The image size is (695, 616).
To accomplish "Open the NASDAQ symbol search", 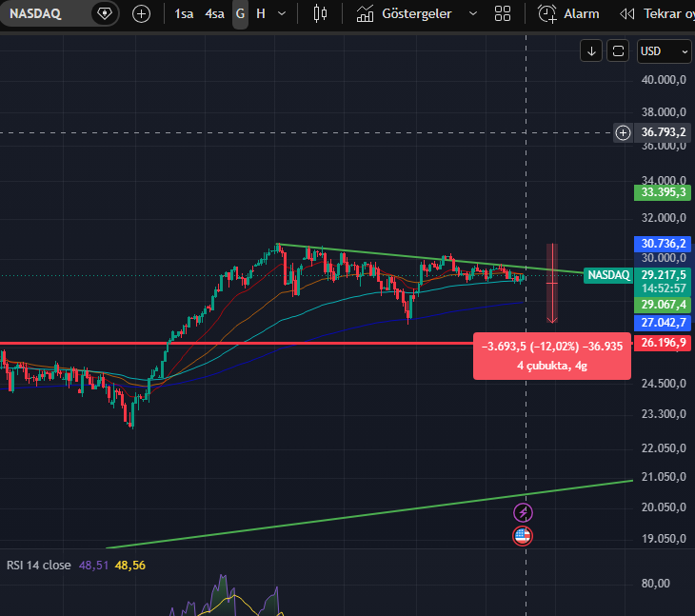I will tap(35, 13).
